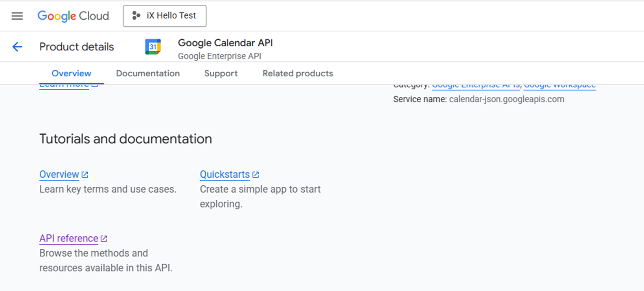
Task: Click the Google Cloud logo
Action: 73,16
